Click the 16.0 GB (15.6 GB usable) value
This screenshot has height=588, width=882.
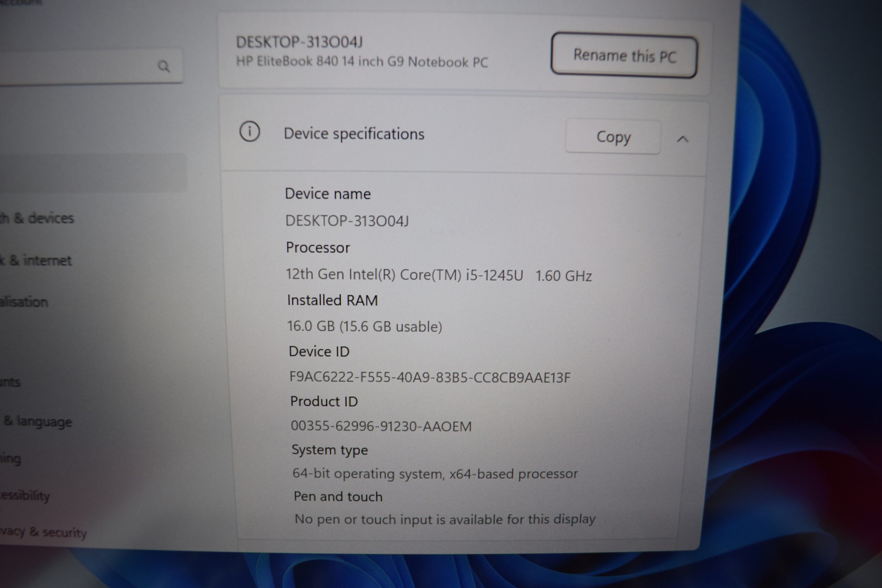tap(365, 326)
